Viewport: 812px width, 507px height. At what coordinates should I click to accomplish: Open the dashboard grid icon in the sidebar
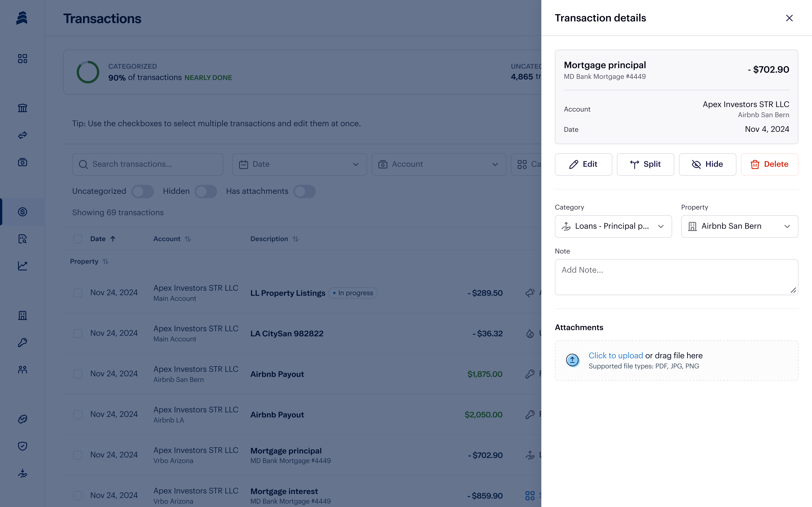pyautogui.click(x=23, y=59)
